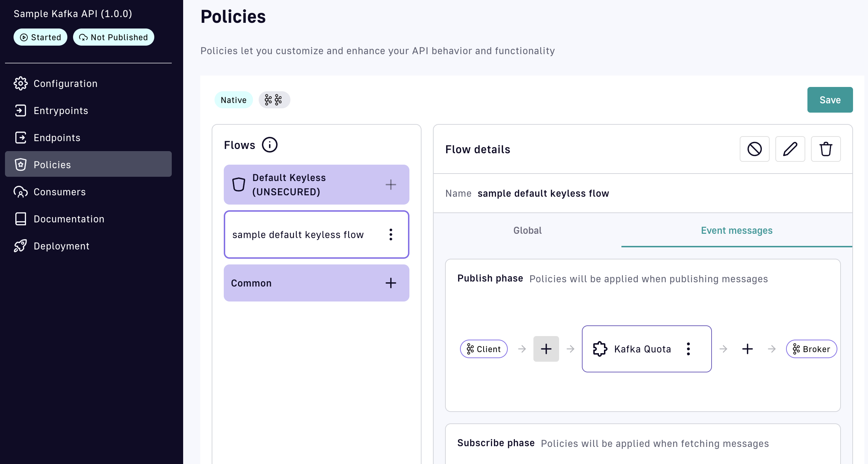
Task: Navigate to Endpoints in sidebar
Action: point(57,138)
